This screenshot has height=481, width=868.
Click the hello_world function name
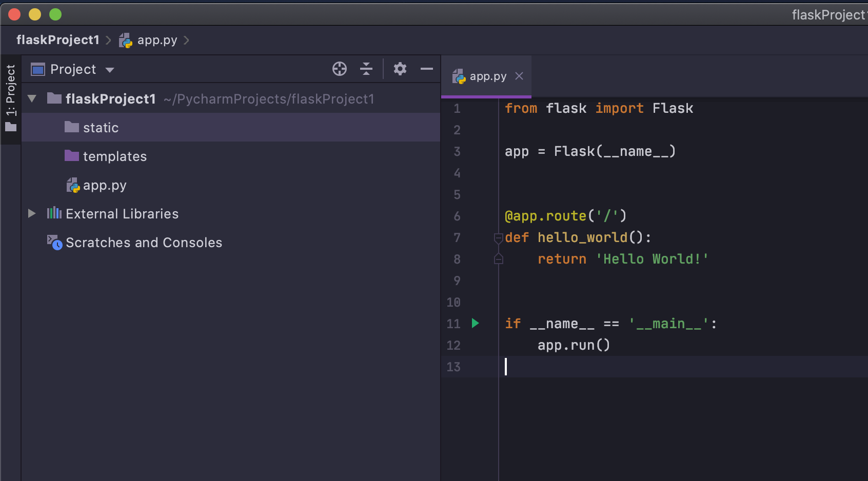click(582, 237)
